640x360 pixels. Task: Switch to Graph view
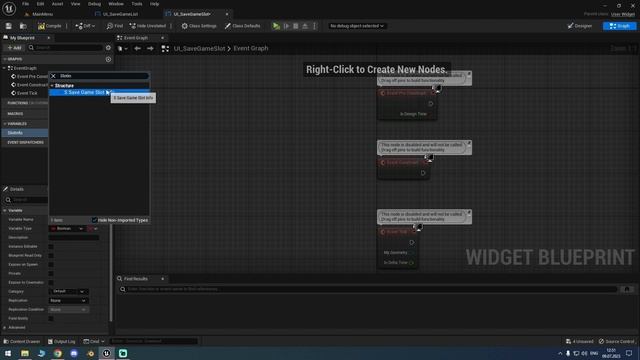click(619, 26)
